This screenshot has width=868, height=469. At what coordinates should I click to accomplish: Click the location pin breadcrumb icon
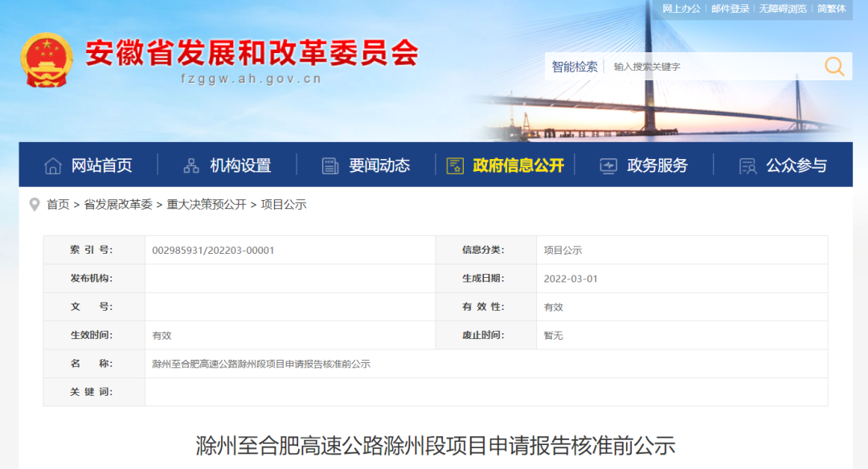(35, 205)
